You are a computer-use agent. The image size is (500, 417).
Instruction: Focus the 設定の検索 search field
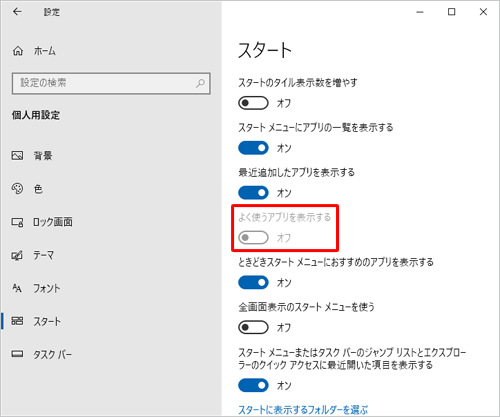click(111, 83)
